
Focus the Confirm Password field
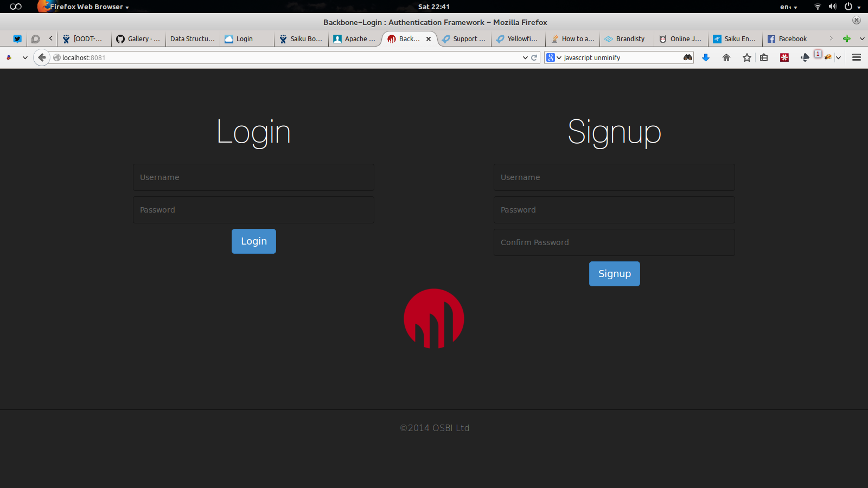tap(614, 242)
